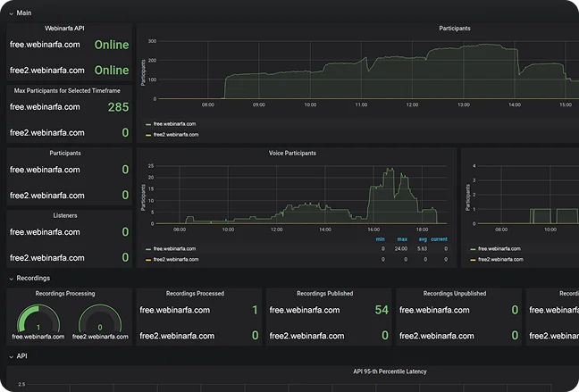Image resolution: width=579 pixels, height=392 pixels.
Task: Toggle free2.webinarfa.com series in Participants graph legend
Action: point(175,134)
